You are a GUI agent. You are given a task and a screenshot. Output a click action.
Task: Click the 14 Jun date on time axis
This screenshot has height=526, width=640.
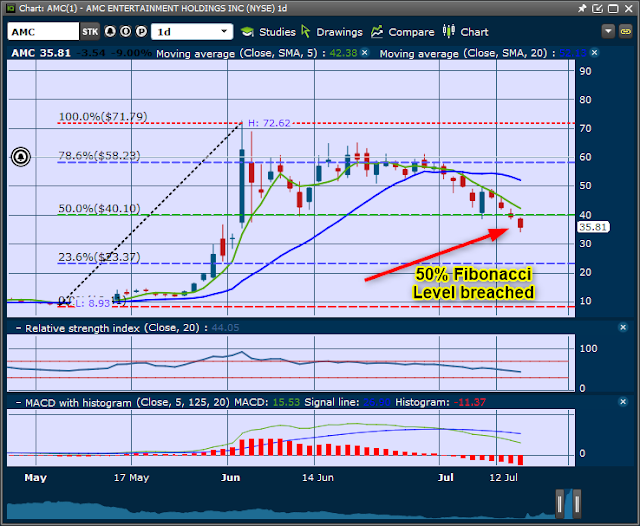318,477
